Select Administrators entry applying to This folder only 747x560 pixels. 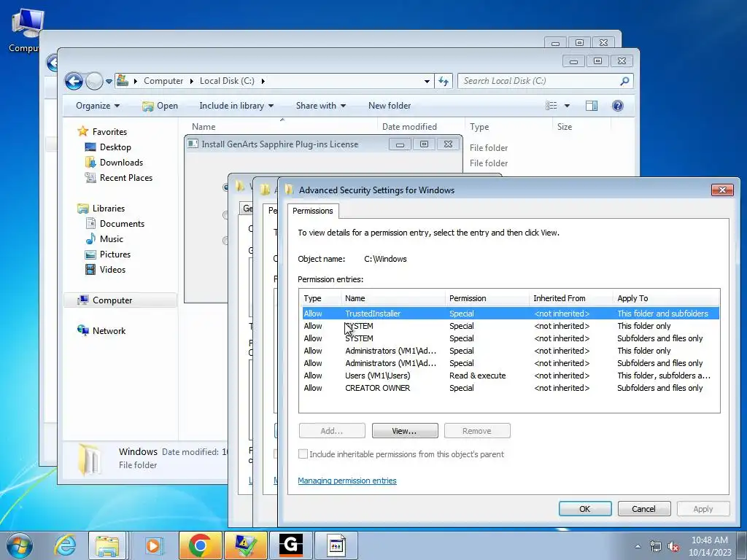(x=511, y=351)
